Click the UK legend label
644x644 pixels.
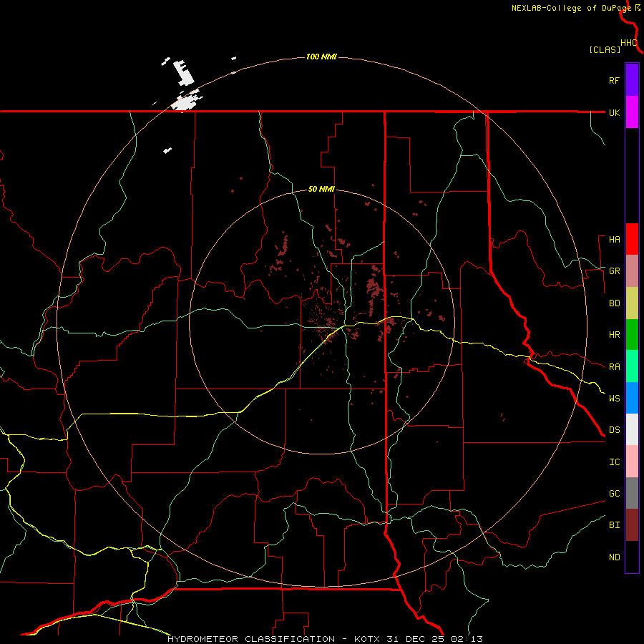click(614, 112)
